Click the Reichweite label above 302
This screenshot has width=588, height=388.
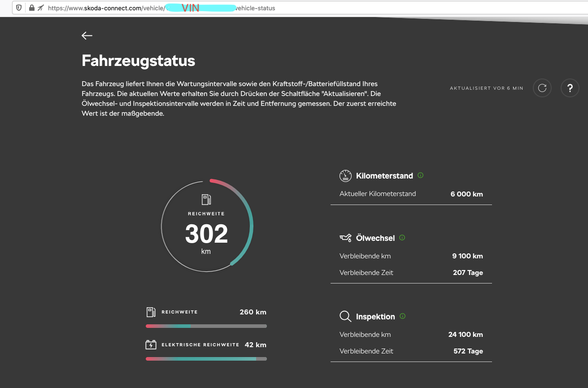pyautogui.click(x=206, y=214)
